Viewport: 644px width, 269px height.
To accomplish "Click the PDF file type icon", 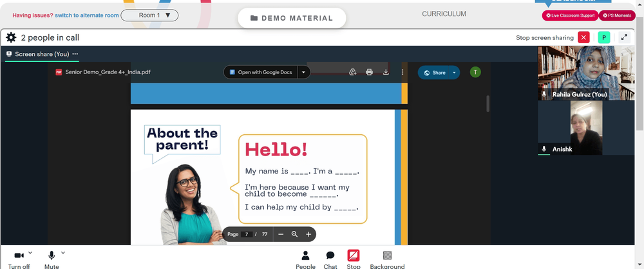I will [59, 72].
